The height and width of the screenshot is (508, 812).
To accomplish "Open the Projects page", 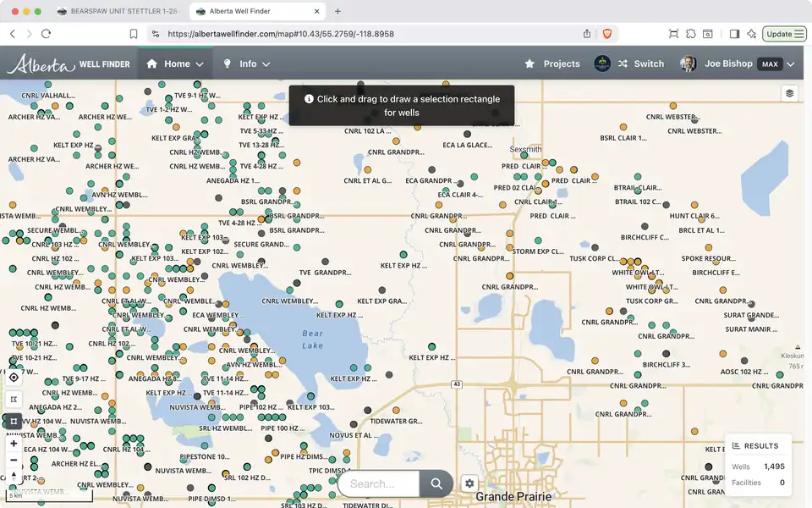I will [552, 63].
